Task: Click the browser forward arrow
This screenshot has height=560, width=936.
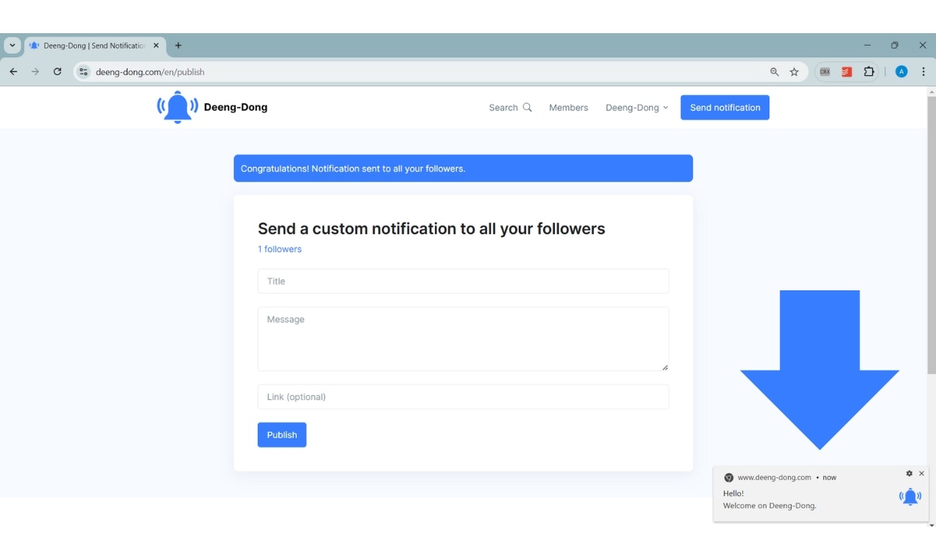Action: (x=35, y=71)
